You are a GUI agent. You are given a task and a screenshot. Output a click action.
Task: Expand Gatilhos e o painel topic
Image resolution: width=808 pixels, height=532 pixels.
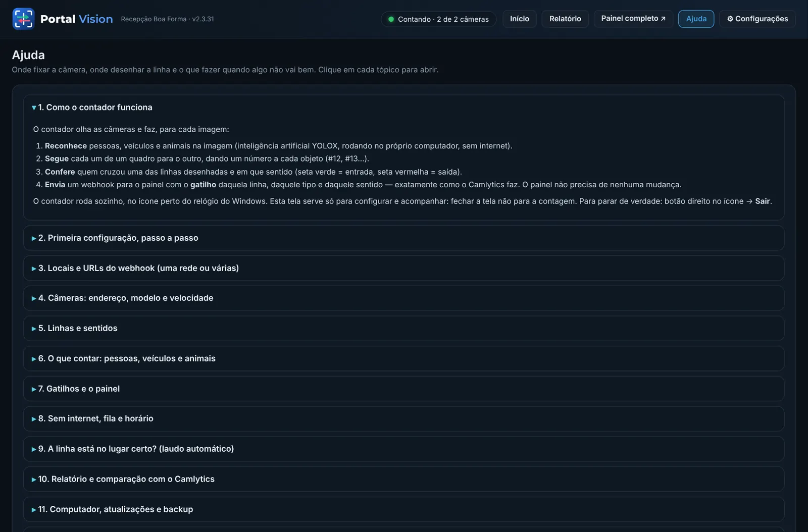[x=403, y=389]
